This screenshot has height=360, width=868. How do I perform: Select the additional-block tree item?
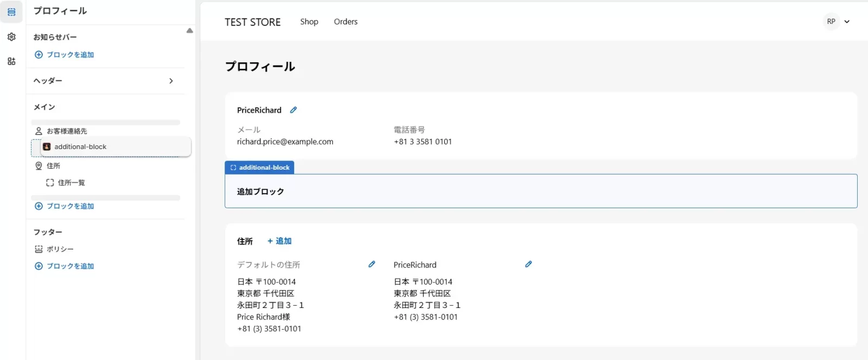tap(116, 147)
